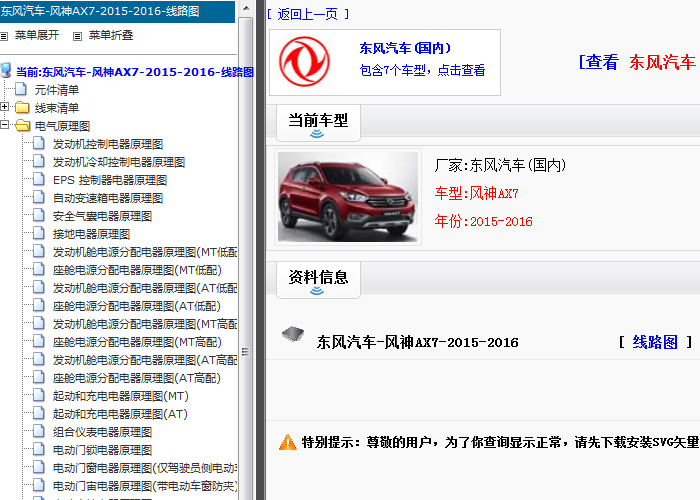Click document icon beside 座舱电源分配电器原理图(MT低配)
Screen dimensions: 700x500
pyautogui.click(x=39, y=269)
